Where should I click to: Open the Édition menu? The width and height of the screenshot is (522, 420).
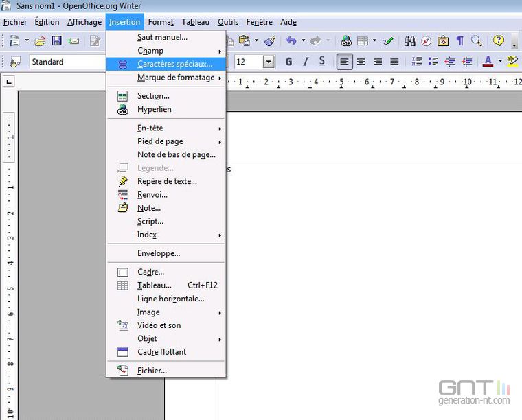pos(47,22)
